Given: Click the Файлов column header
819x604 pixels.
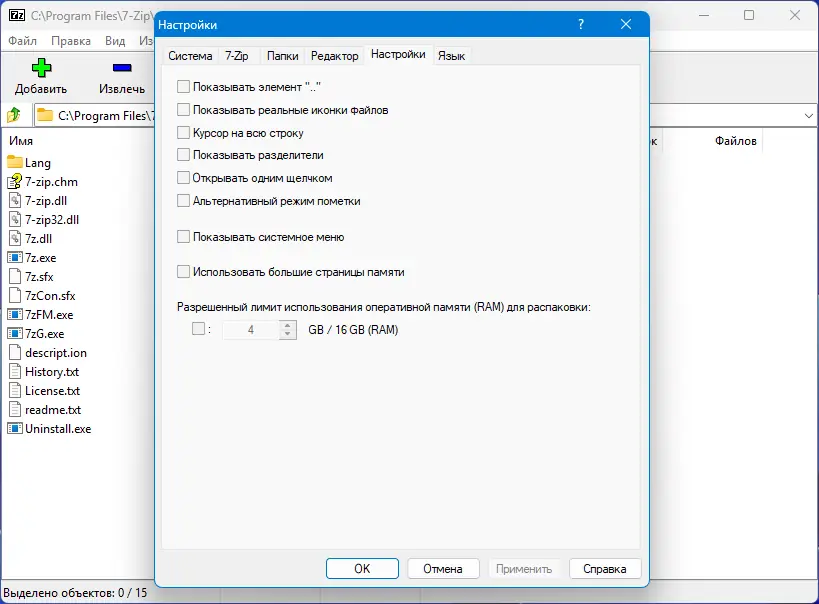Looking at the screenshot, I should (735, 141).
